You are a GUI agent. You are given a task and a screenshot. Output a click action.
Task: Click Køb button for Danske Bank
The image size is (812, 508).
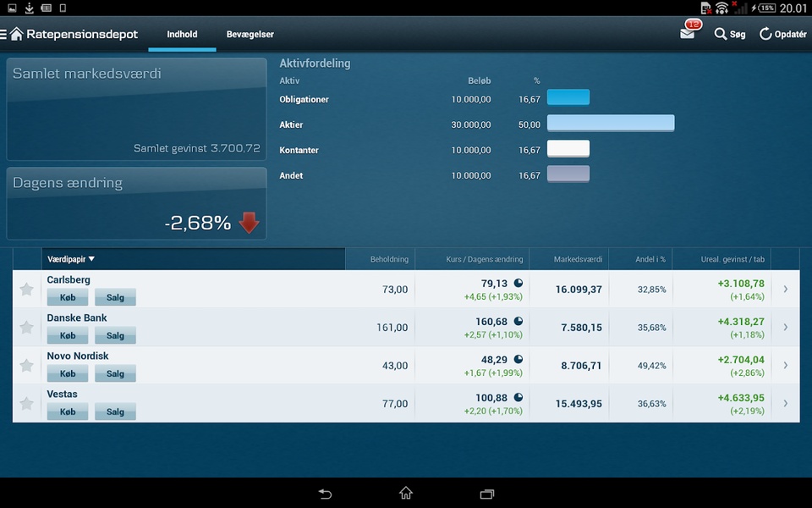68,335
